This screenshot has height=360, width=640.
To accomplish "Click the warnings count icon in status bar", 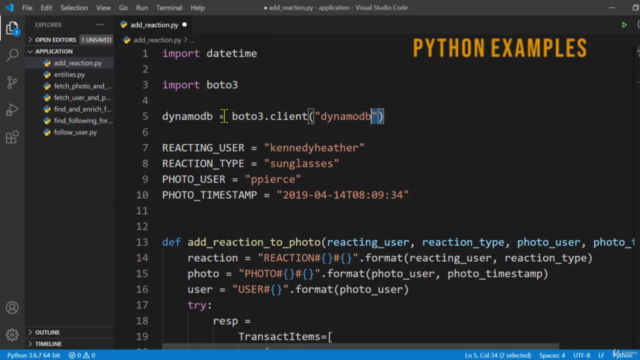I will (87, 355).
